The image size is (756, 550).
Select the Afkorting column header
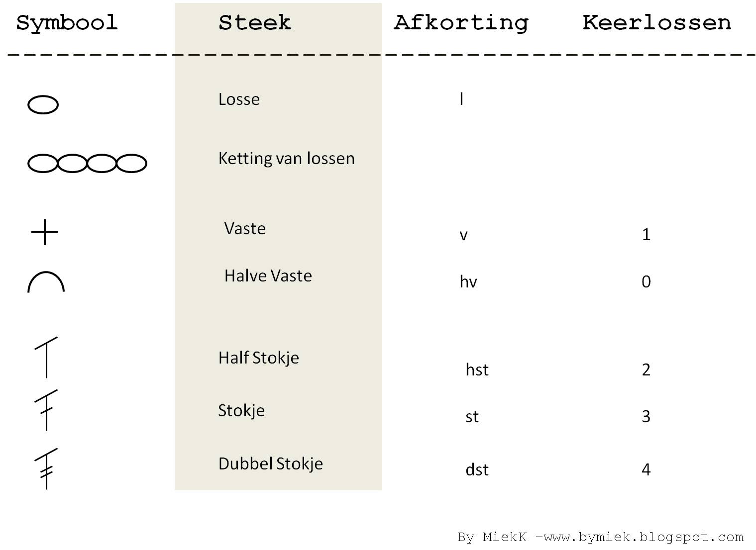pyautogui.click(x=461, y=23)
